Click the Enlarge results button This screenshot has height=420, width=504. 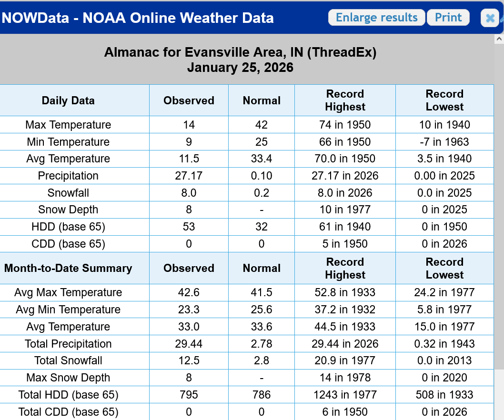point(376,18)
